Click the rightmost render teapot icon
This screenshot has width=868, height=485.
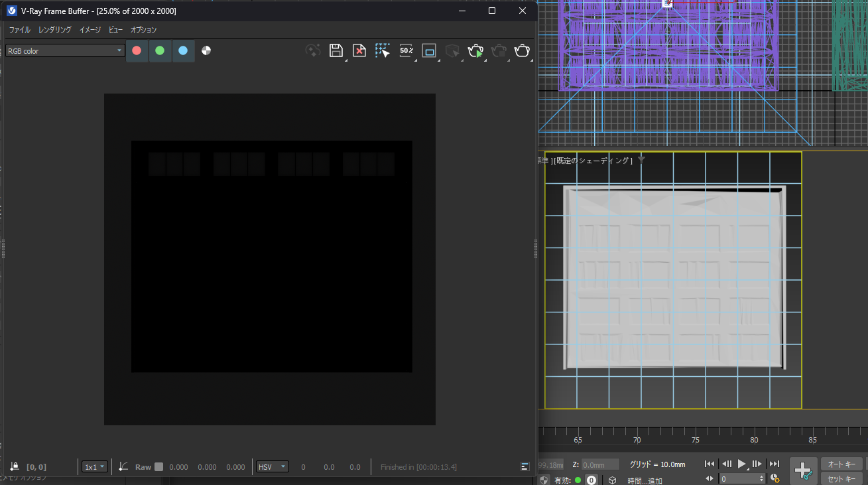pyautogui.click(x=522, y=50)
